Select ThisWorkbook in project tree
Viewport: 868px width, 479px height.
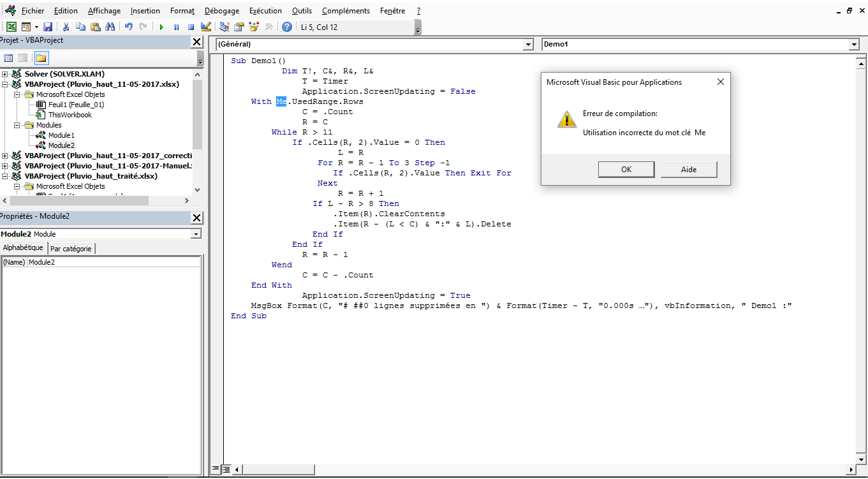point(70,115)
